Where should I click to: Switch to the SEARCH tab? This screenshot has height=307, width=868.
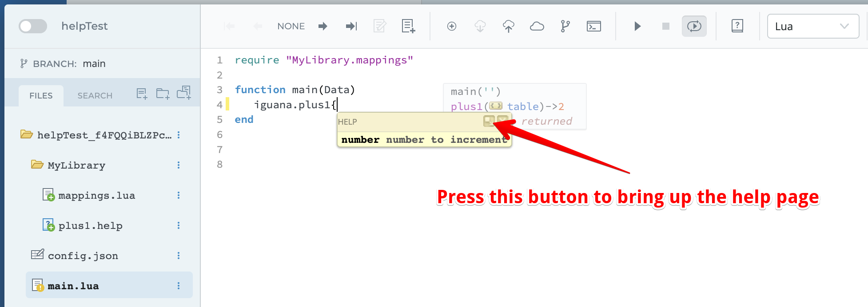(x=95, y=96)
